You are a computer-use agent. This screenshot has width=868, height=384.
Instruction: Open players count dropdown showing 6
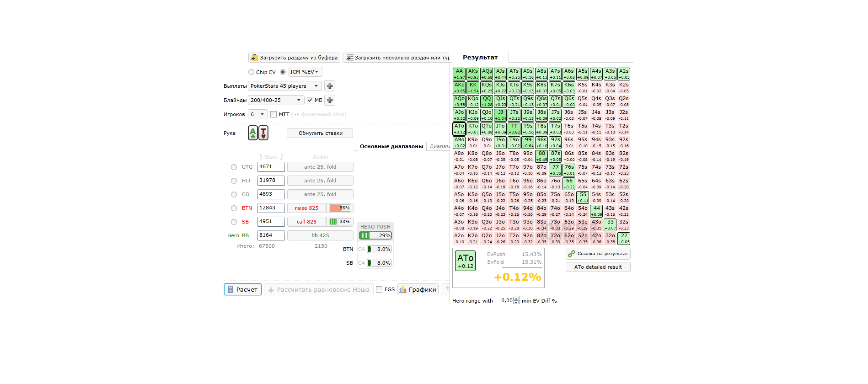point(258,114)
